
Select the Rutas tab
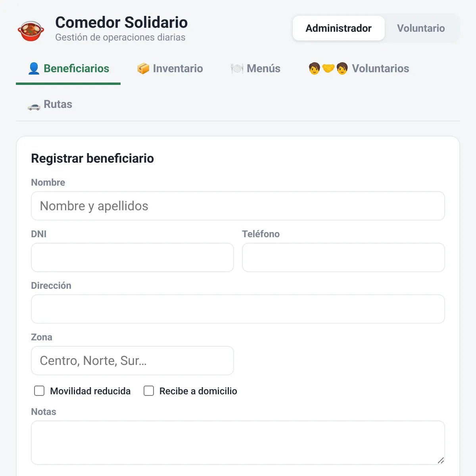click(x=50, y=104)
